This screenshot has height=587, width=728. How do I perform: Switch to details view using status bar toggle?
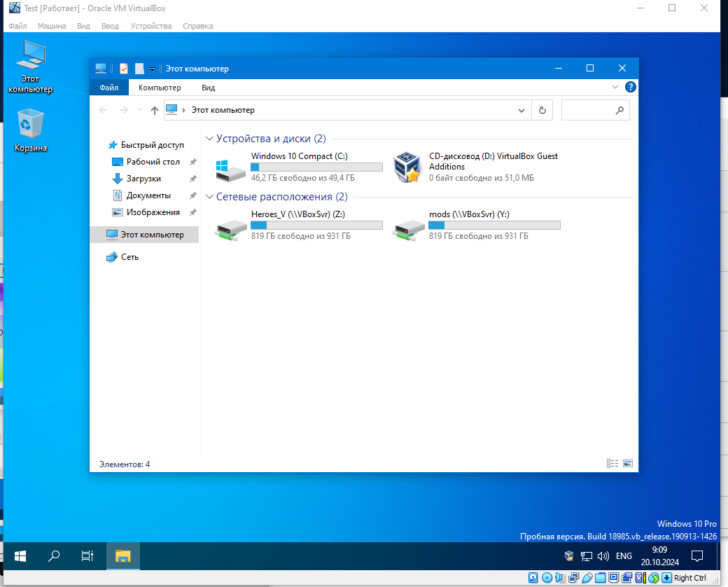612,464
